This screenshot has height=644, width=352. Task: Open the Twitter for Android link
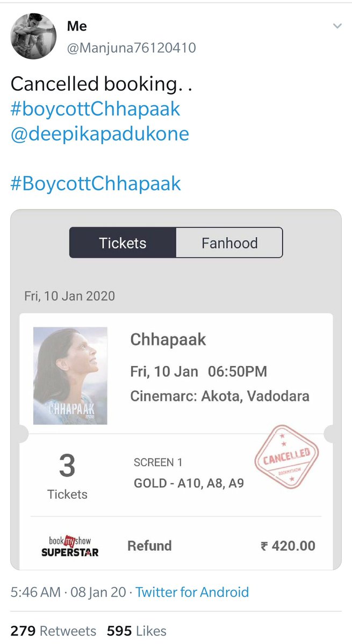point(192,592)
